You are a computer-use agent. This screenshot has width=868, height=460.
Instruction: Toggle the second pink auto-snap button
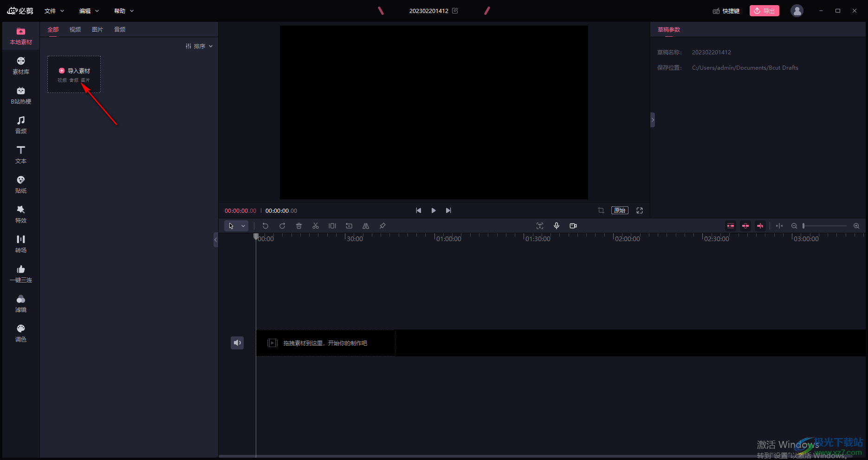click(x=745, y=226)
